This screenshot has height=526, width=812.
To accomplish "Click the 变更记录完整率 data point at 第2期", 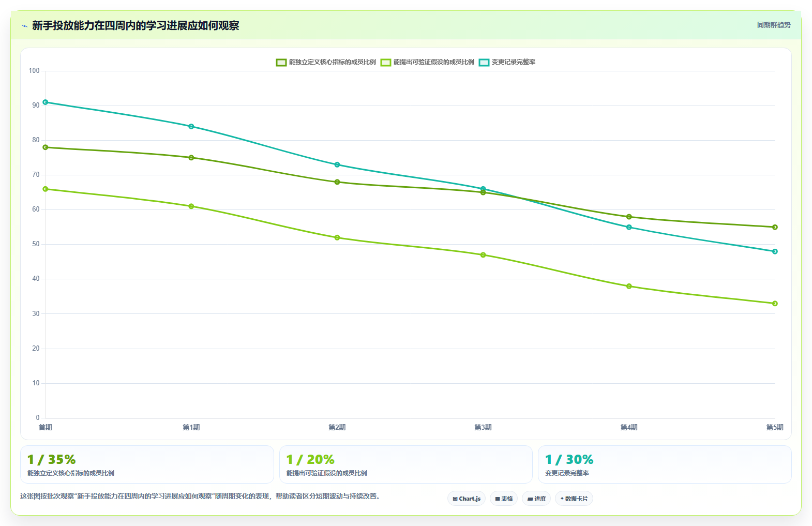I will (x=337, y=164).
